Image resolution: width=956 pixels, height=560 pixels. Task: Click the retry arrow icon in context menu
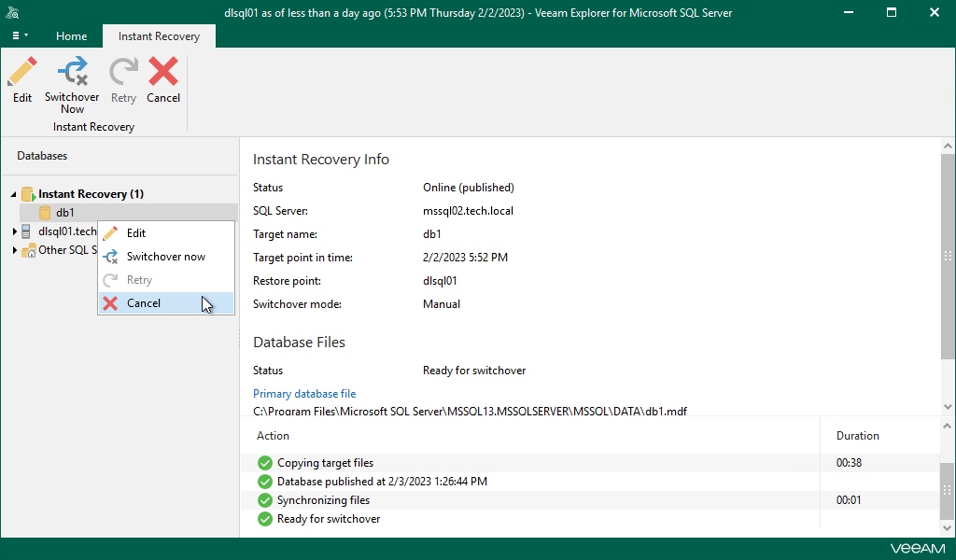[x=110, y=280]
